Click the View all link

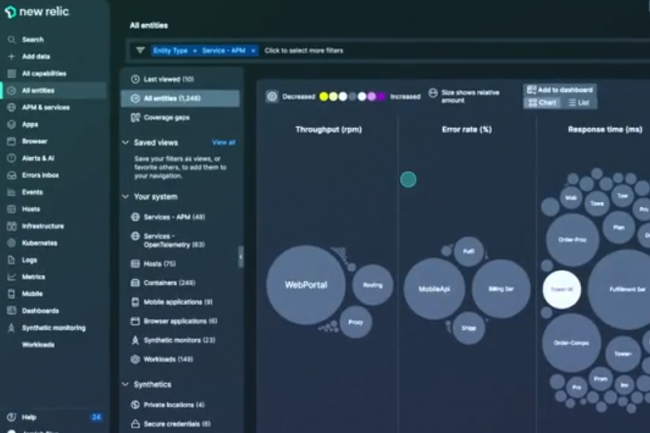click(x=224, y=143)
